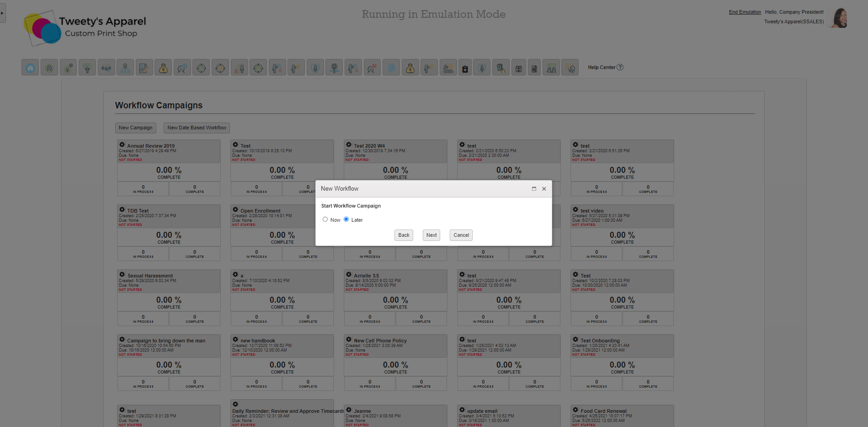
Task: Click the Food Card Renewal campaign title
Action: [603, 411]
